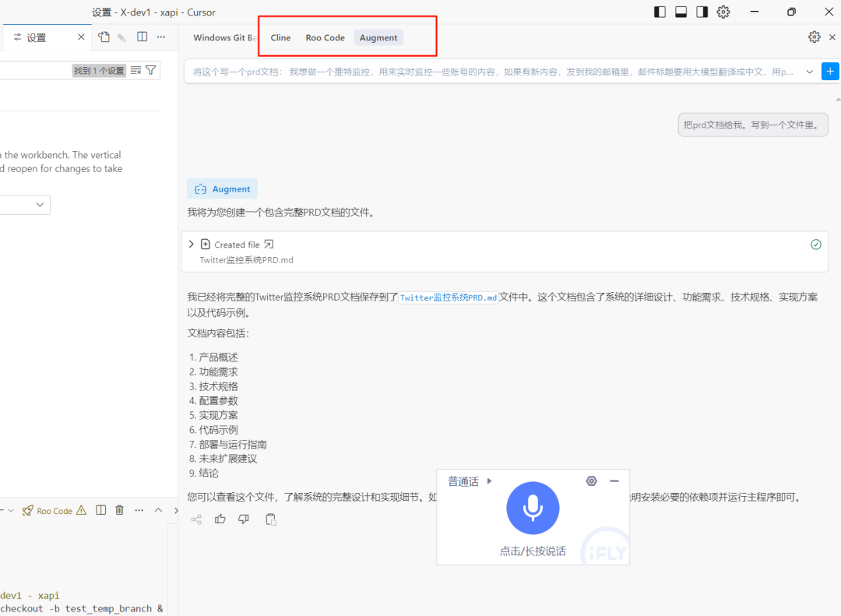Close the Augment side panel
The height and width of the screenshot is (616, 841).
[x=832, y=37]
